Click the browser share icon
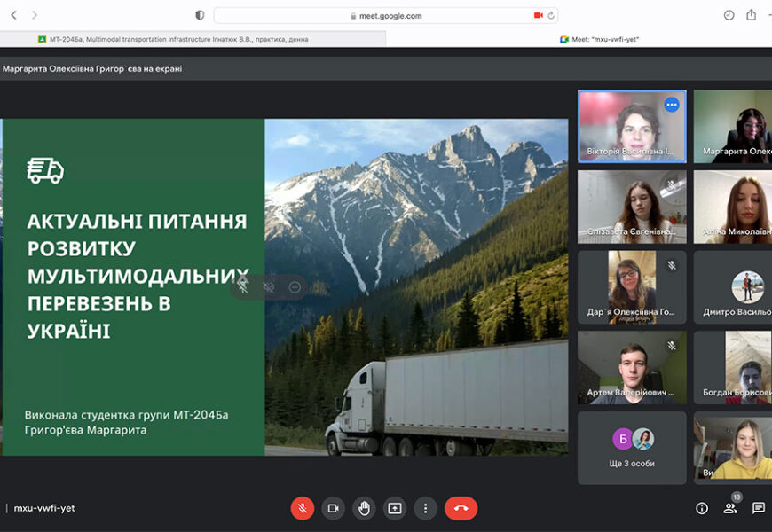Screen dimensions: 772x532 752,15
